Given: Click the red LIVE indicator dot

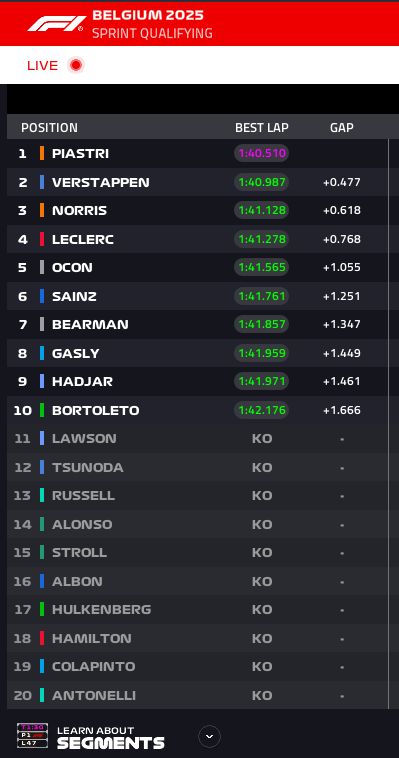Looking at the screenshot, I should (x=75, y=65).
